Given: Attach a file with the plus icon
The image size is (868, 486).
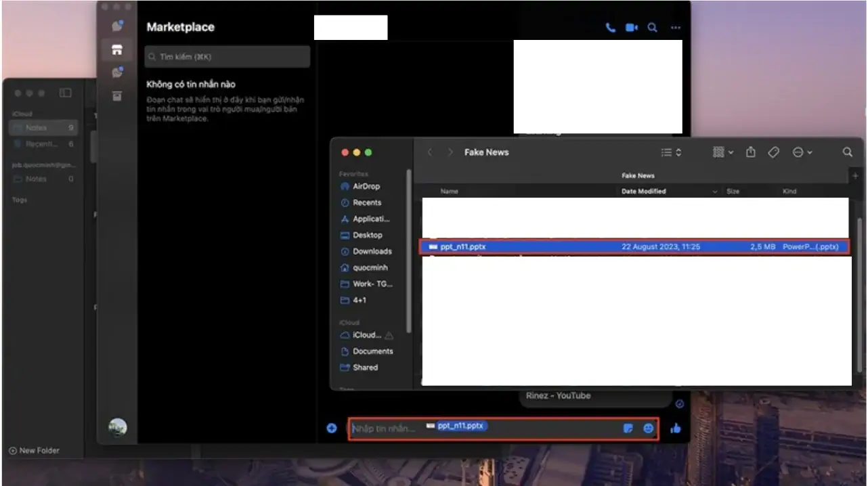Looking at the screenshot, I should [x=331, y=428].
